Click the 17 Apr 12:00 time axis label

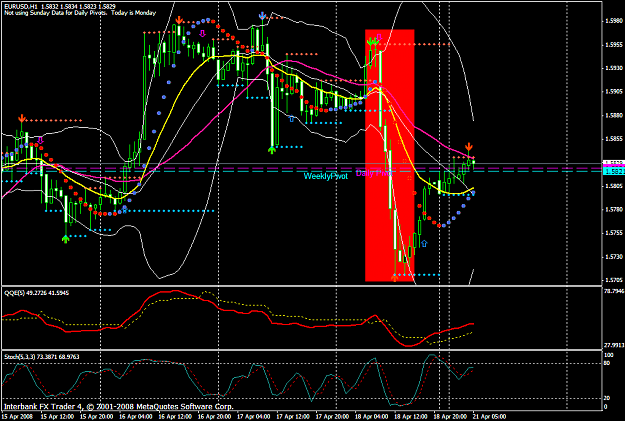tap(293, 417)
